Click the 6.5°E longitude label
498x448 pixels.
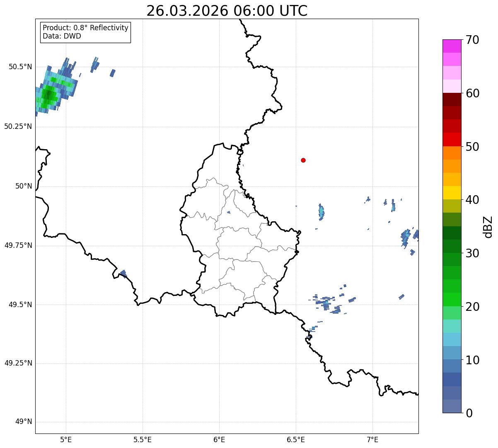tap(296, 439)
